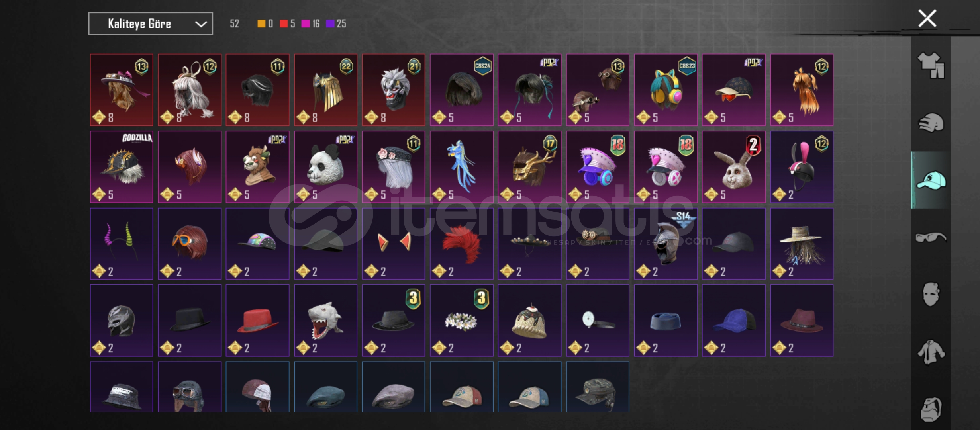Choose the white clown mask hair item
Image resolution: width=980 pixels, height=430 pixels.
pyautogui.click(x=393, y=90)
